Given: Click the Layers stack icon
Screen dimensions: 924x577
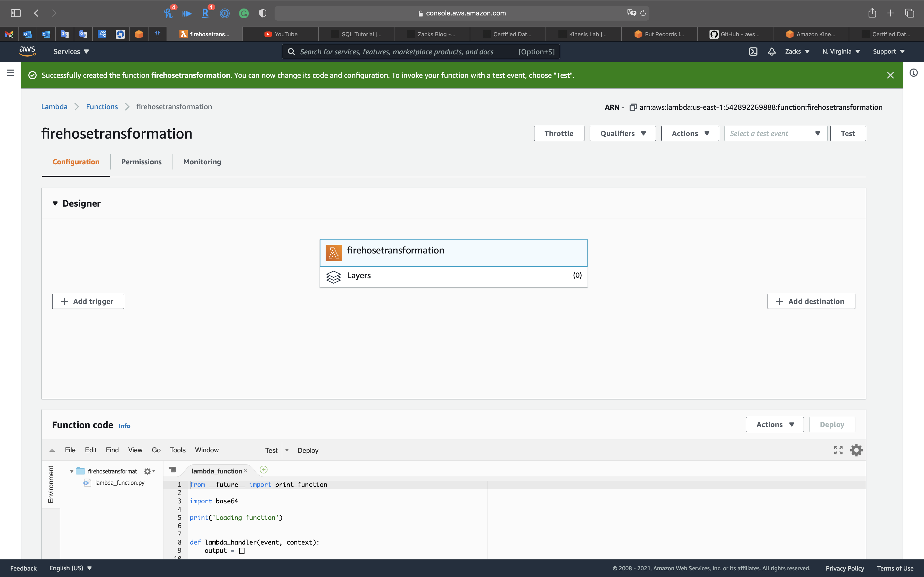Looking at the screenshot, I should [x=333, y=277].
